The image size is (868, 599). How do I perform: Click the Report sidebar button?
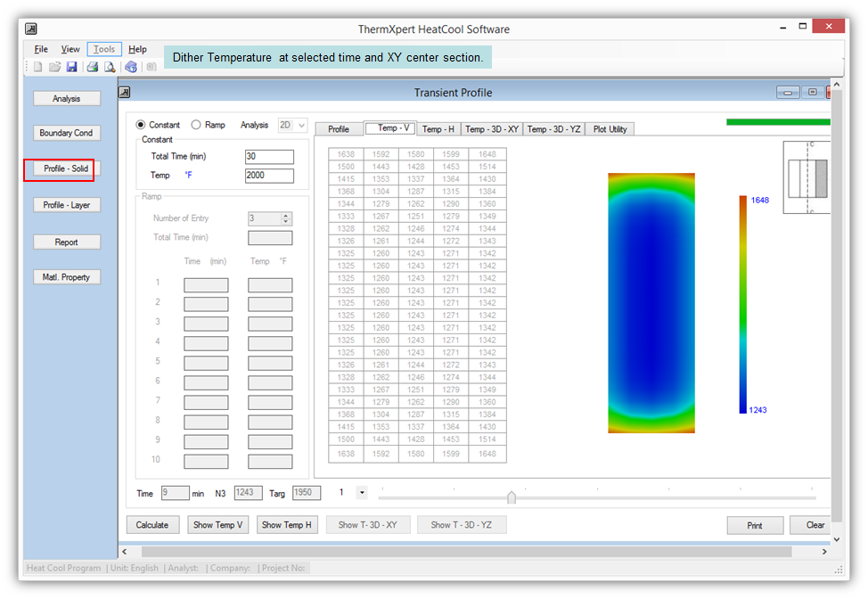[67, 242]
